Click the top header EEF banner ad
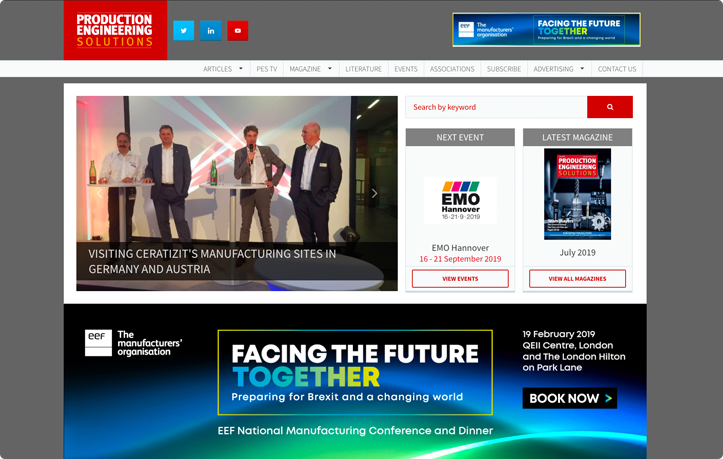 pyautogui.click(x=546, y=30)
